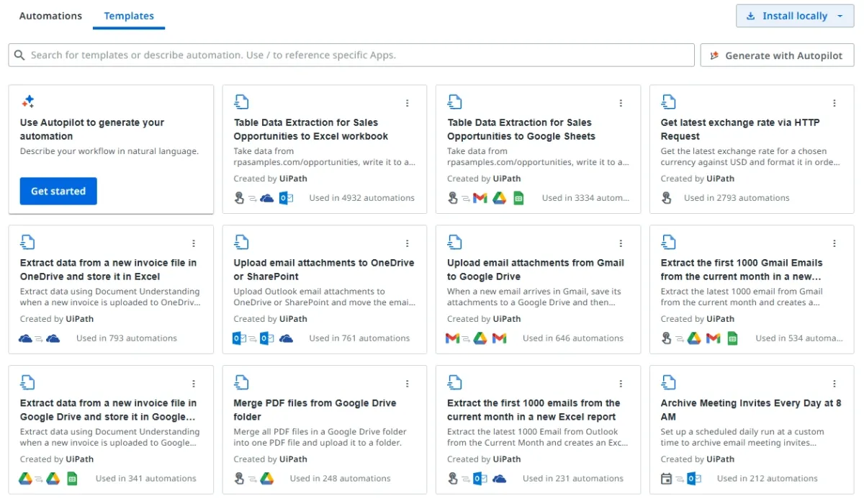This screenshot has width=864, height=504.
Task: Click 'Used in 341 automations' text
Action: click(x=146, y=479)
